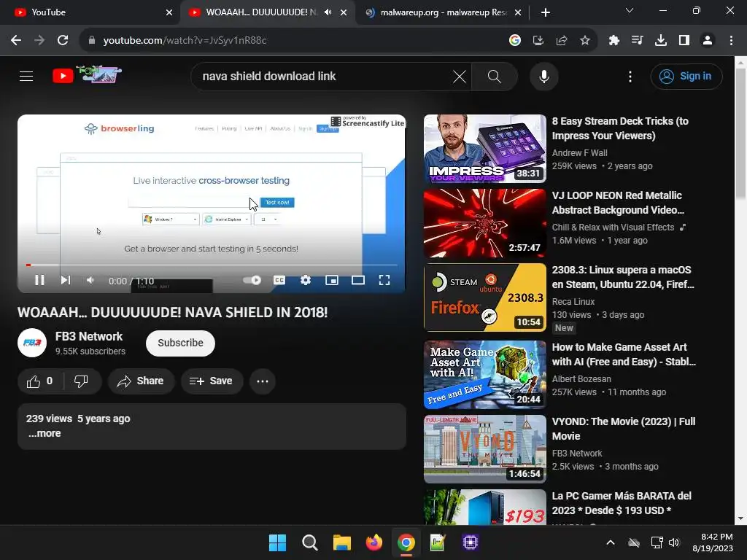747x560 pixels.
Task: Pause the video
Action: [x=39, y=280]
